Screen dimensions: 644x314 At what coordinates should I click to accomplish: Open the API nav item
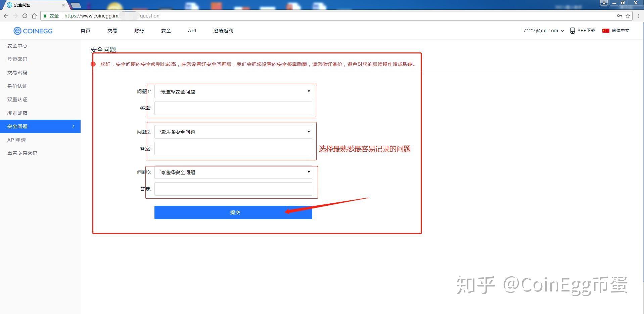[192, 31]
